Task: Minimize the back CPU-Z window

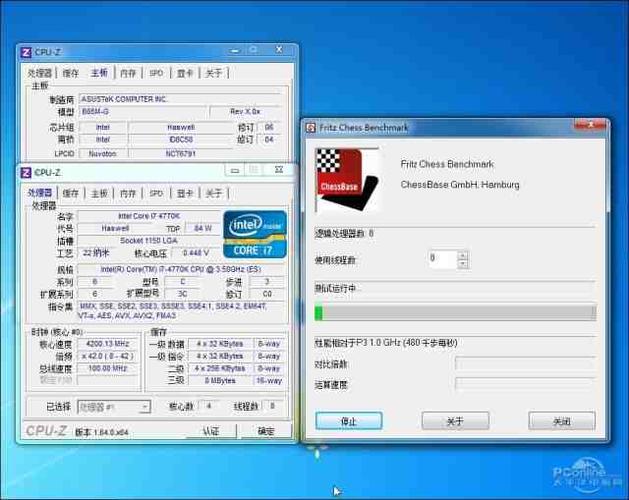Action: 235,51
